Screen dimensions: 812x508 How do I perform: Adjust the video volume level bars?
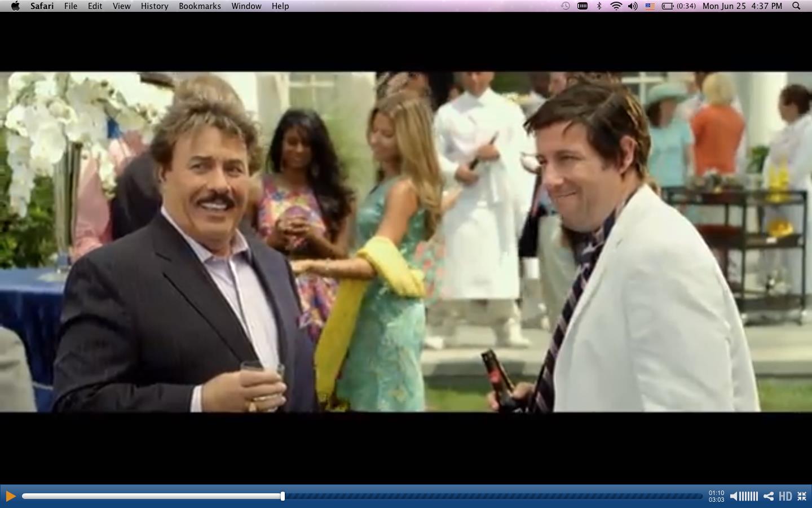click(x=748, y=496)
